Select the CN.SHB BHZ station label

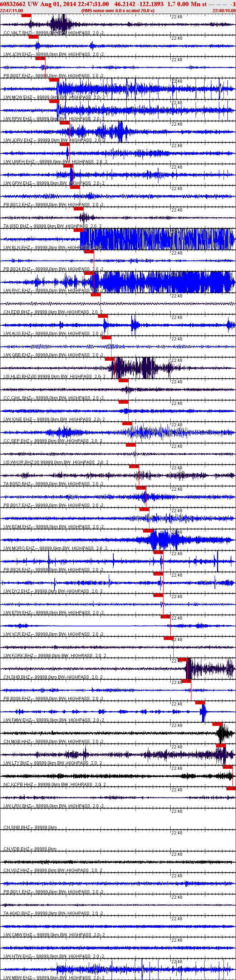pyautogui.click(x=54, y=677)
